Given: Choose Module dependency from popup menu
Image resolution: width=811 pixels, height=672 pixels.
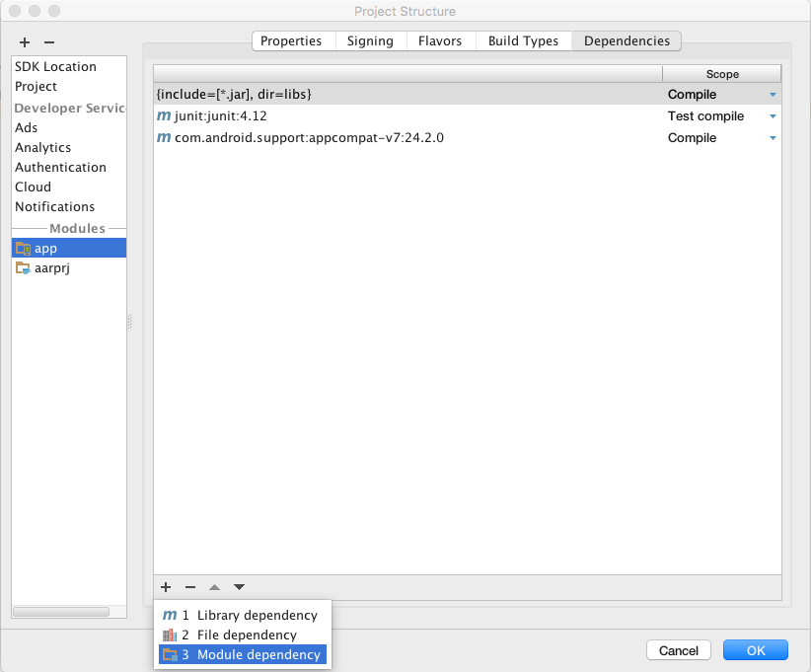Looking at the screenshot, I should click(x=243, y=654).
